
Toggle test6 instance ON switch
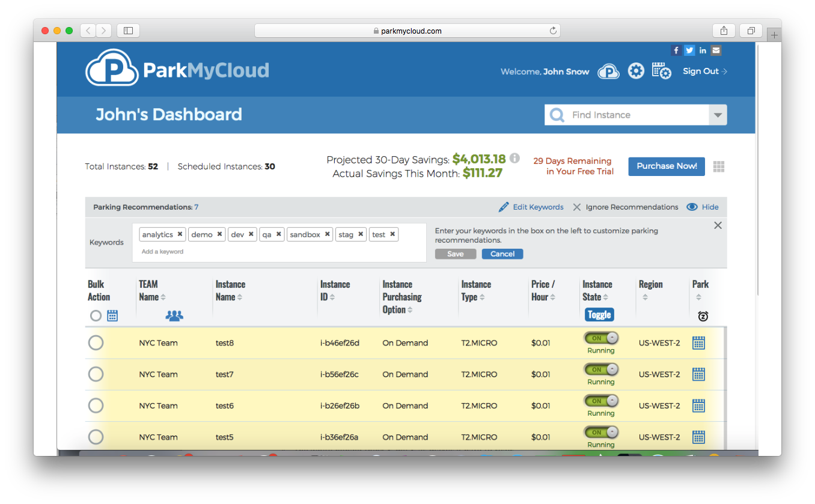(601, 401)
